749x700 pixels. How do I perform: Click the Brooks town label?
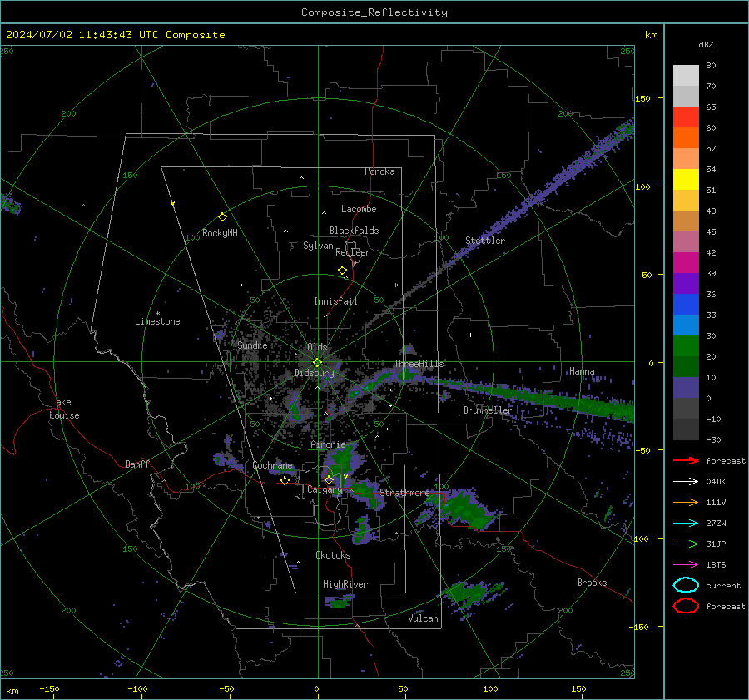coord(592,583)
